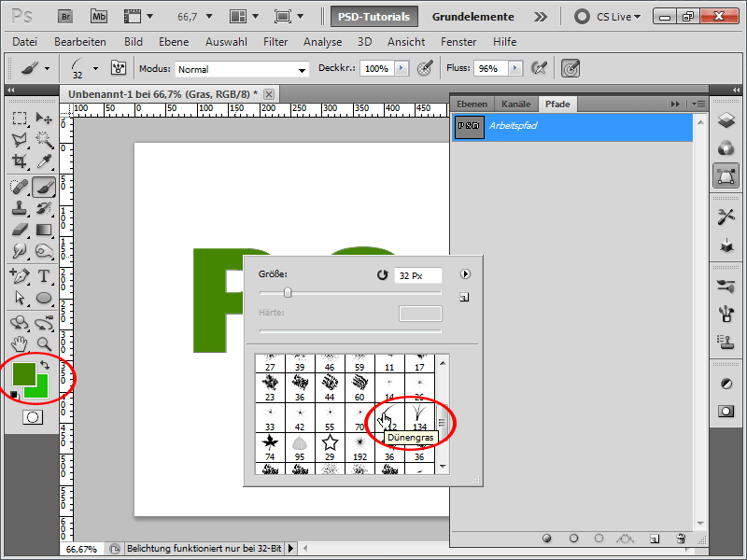Enable airbrush mode button
Viewport: 747px width, 560px height.
[539, 68]
